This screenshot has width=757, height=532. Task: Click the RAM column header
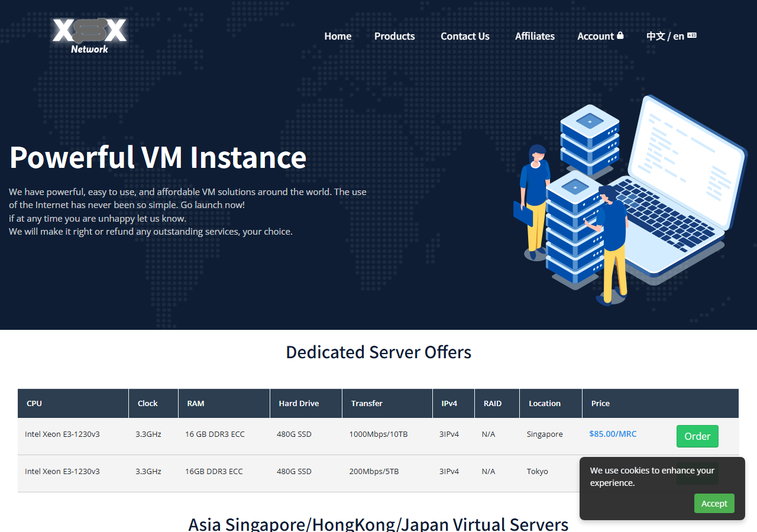pos(224,403)
